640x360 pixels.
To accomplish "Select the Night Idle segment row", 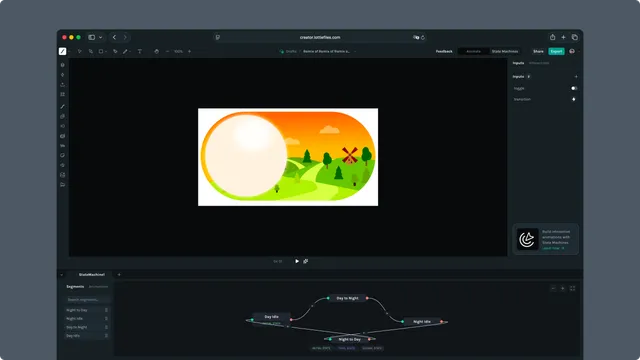I will point(87,319).
